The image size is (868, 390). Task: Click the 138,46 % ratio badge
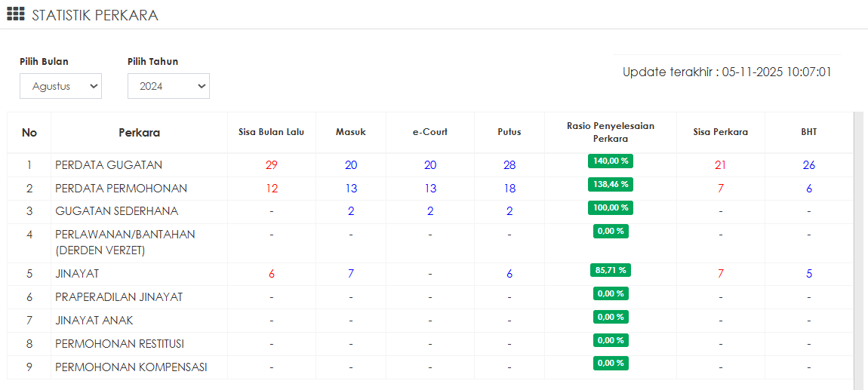610,184
